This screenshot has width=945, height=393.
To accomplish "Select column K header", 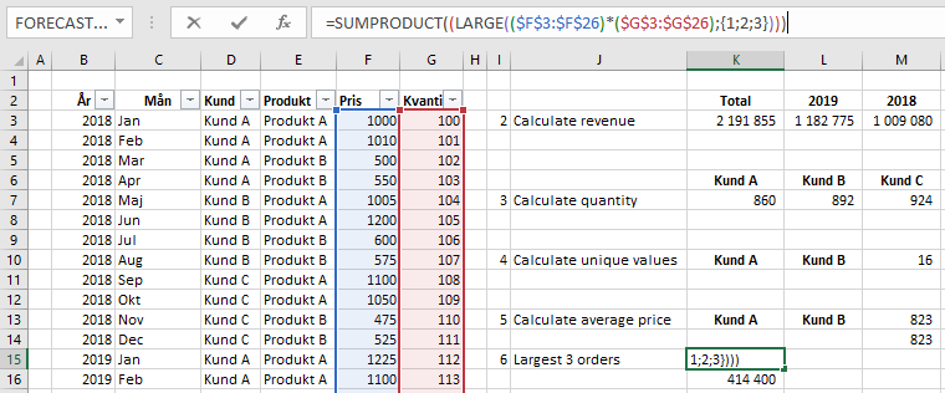I will click(x=735, y=60).
